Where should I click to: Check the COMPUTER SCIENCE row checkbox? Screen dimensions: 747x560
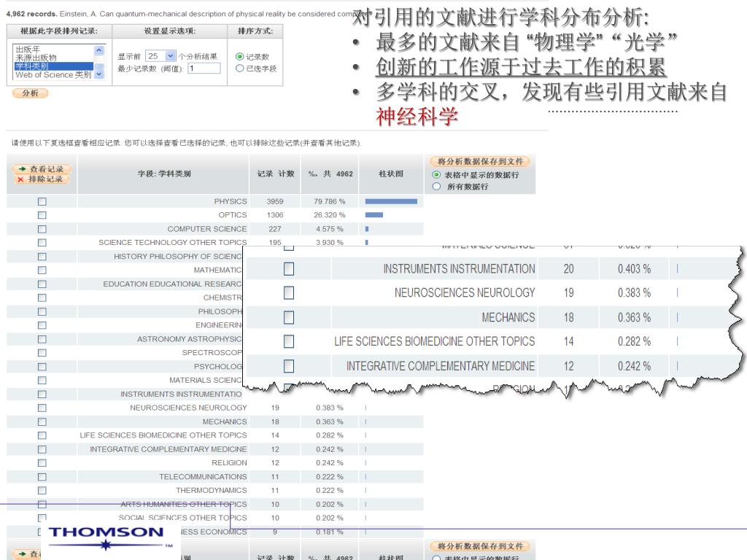coord(42,229)
